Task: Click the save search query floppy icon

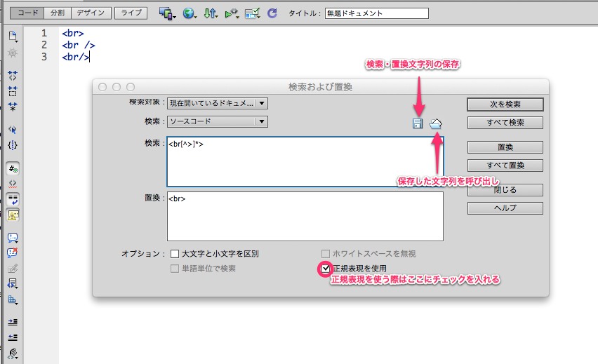Action: [x=418, y=124]
